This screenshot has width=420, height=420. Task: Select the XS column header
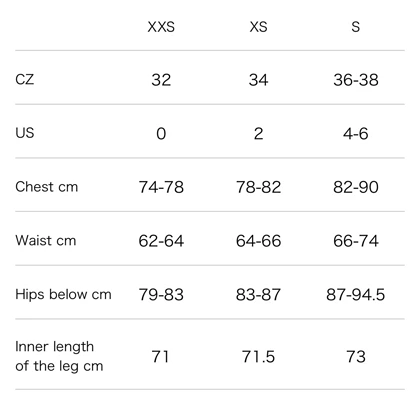[258, 27]
